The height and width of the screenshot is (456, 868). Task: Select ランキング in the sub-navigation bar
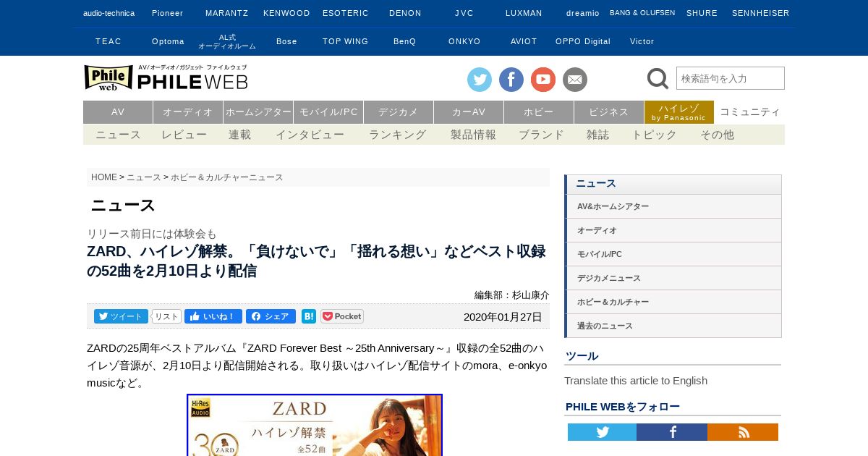click(x=398, y=135)
